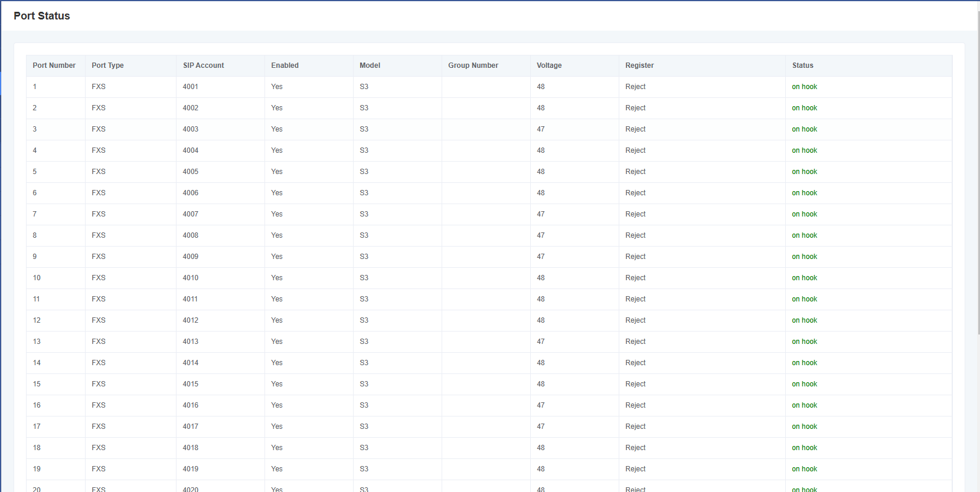Click the voltage value in SIP 4003 row
The image size is (980, 492).
[x=541, y=129]
